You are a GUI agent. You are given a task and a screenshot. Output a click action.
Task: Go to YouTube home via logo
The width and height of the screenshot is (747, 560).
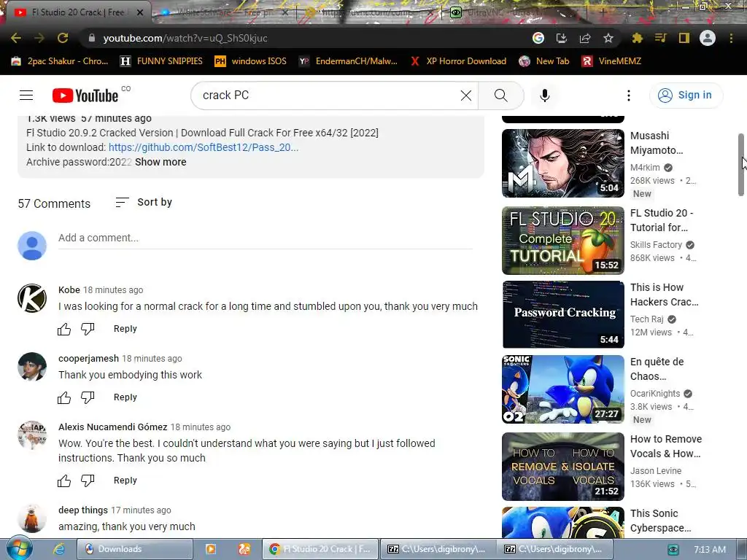[85, 96]
